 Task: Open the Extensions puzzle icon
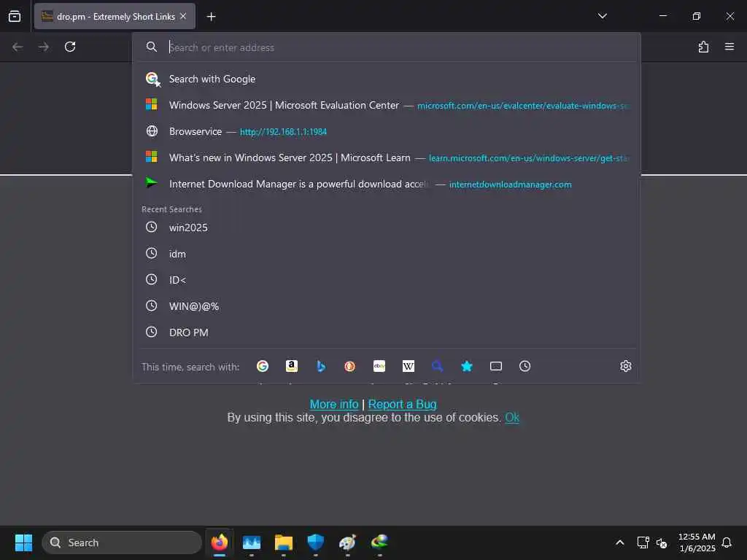click(703, 47)
